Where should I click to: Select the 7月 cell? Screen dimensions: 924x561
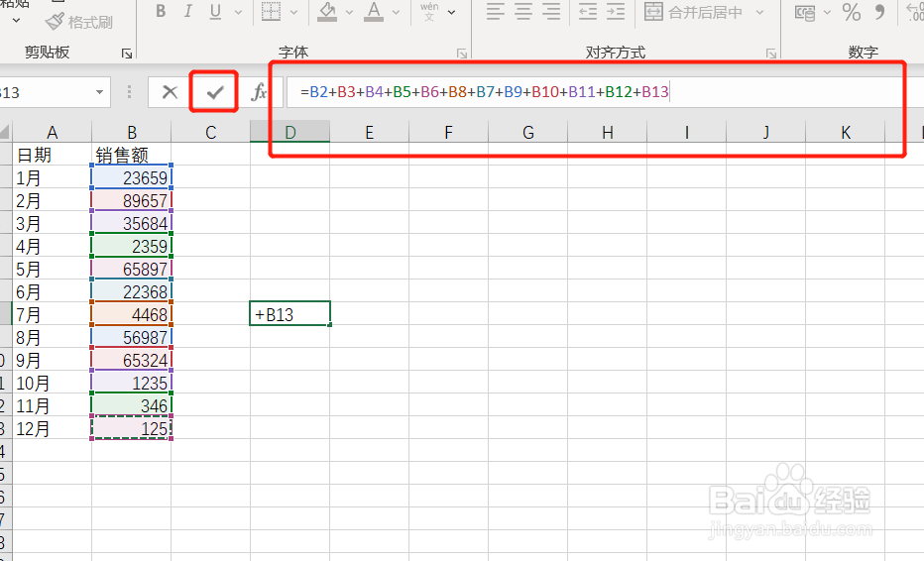(x=52, y=314)
